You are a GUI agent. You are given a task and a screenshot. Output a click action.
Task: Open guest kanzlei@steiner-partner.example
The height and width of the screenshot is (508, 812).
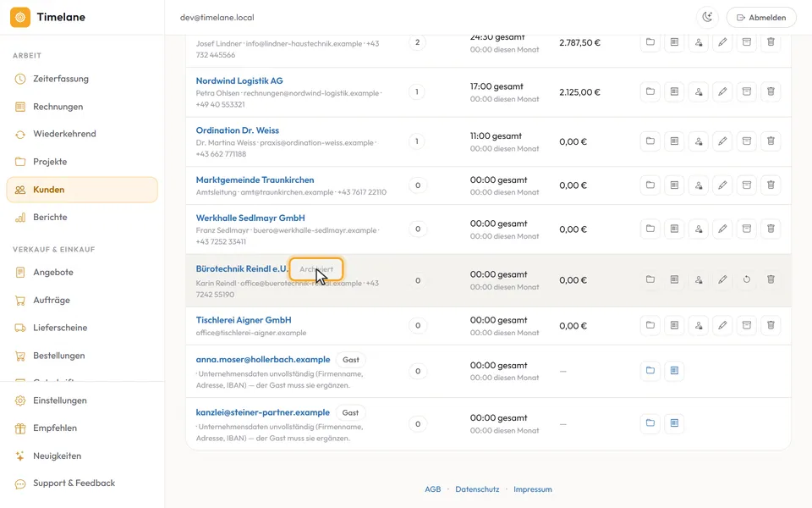tap(262, 412)
